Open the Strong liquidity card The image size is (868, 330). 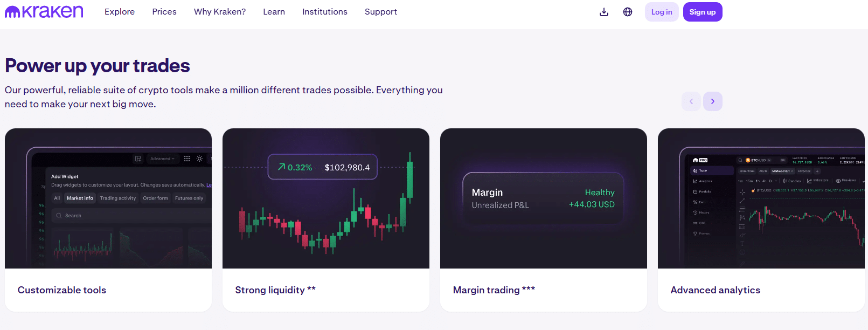(x=326, y=220)
